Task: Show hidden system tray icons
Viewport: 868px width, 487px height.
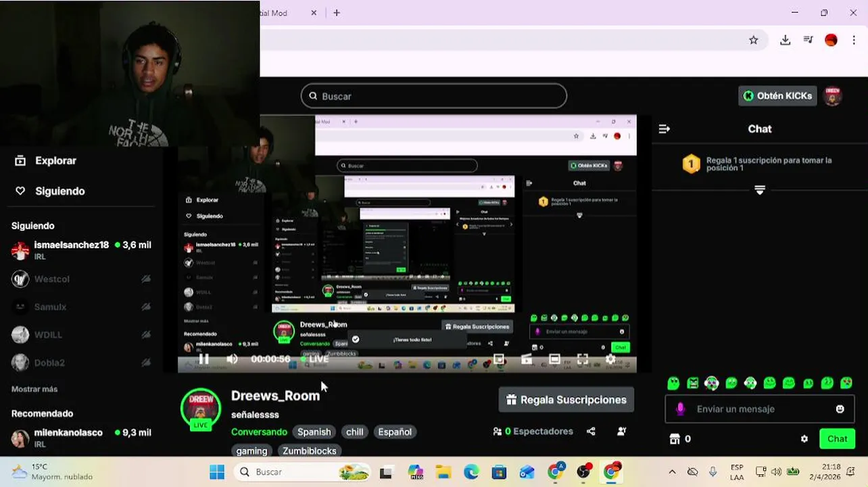Action: (x=672, y=472)
